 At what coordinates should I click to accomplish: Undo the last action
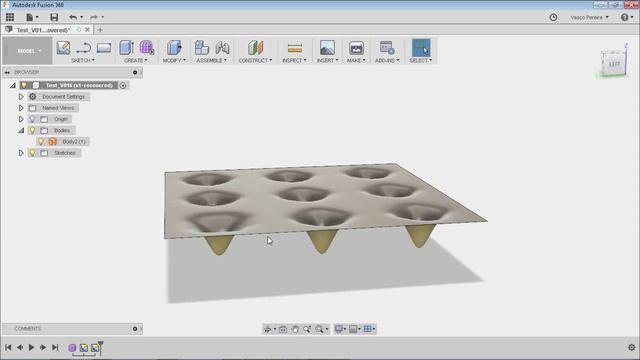pyautogui.click(x=73, y=17)
